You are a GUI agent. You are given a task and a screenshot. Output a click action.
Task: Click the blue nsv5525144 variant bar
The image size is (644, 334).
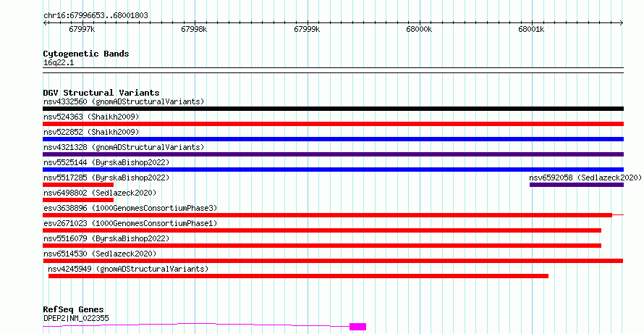(333, 170)
